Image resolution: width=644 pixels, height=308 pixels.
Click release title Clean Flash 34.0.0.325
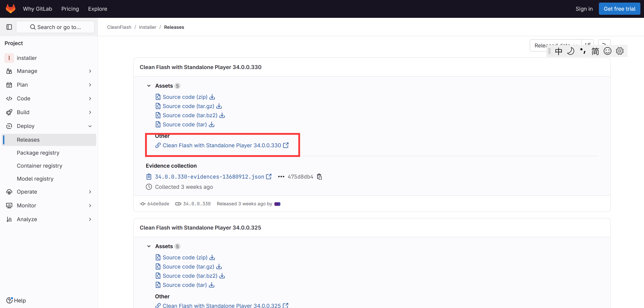pos(200,228)
